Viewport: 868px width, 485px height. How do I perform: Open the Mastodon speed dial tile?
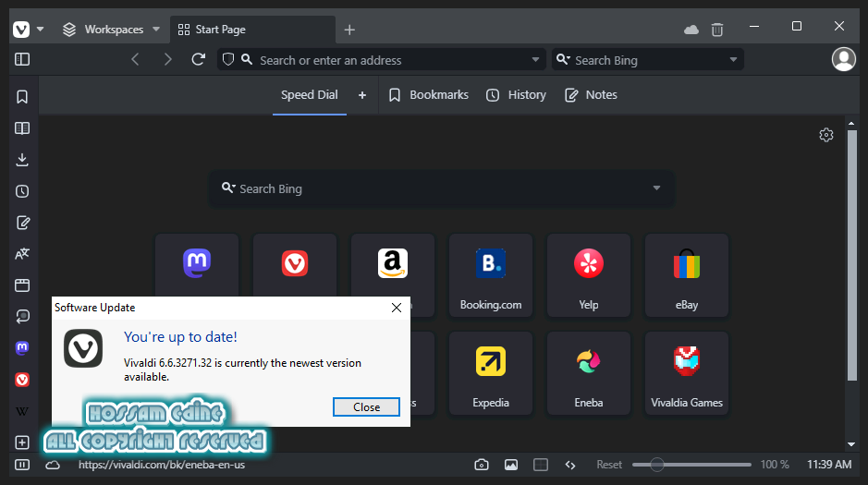tap(197, 267)
